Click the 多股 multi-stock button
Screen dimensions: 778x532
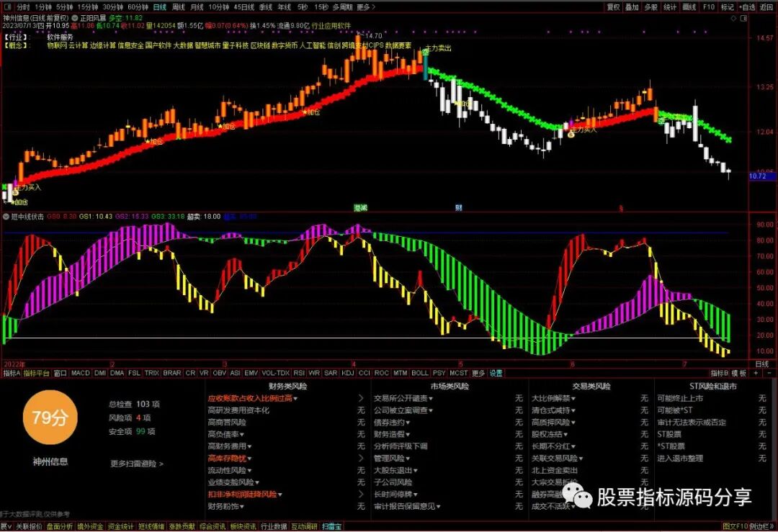(651, 7)
